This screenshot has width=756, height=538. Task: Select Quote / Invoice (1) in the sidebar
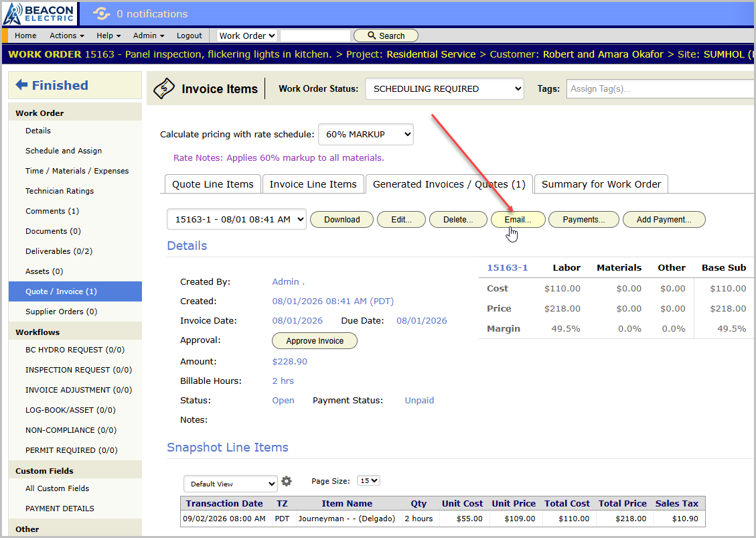(75, 291)
